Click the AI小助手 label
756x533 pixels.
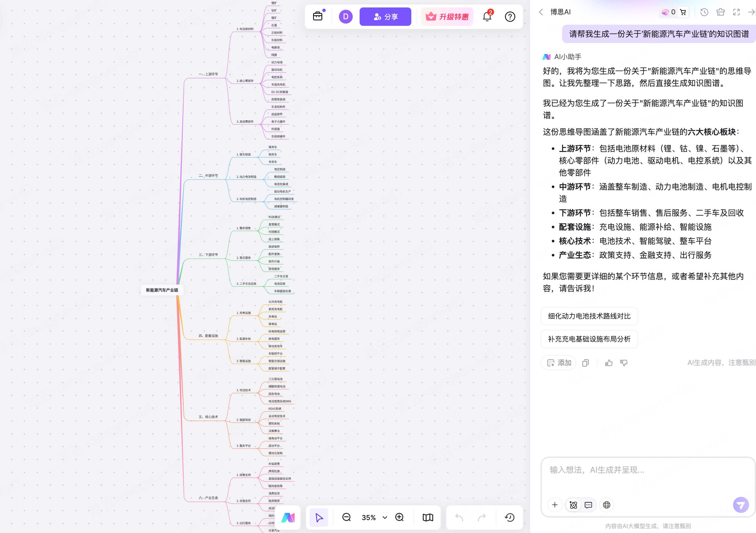coord(568,57)
